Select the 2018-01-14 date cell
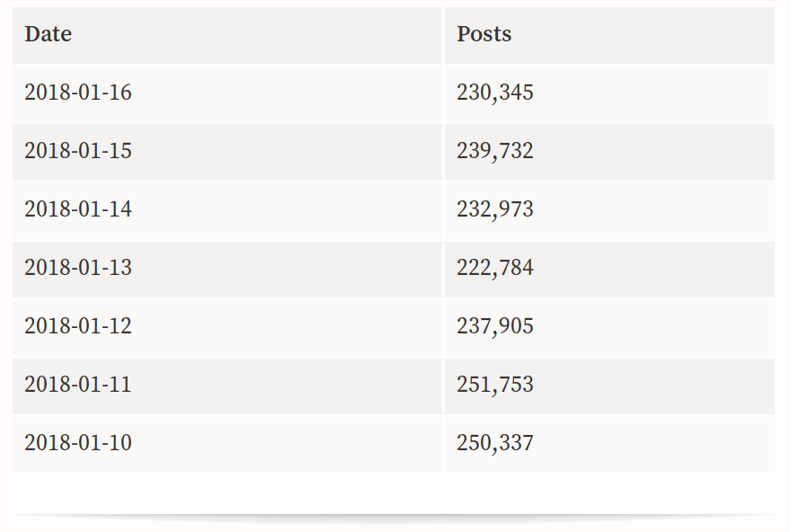The height and width of the screenshot is (532, 790). coord(227,210)
